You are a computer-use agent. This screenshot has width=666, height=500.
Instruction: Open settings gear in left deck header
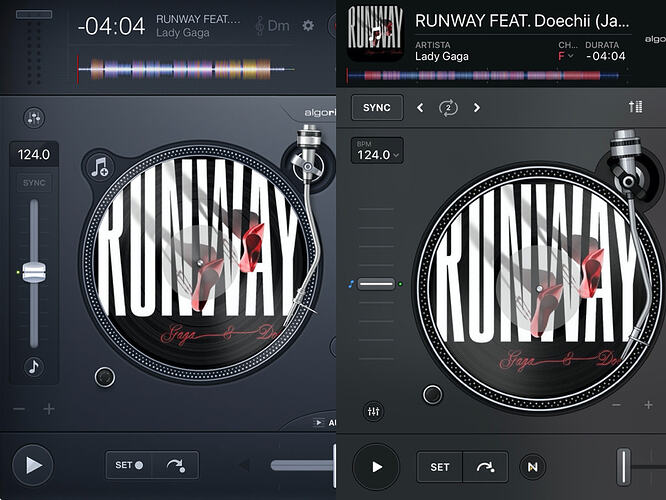(x=308, y=25)
